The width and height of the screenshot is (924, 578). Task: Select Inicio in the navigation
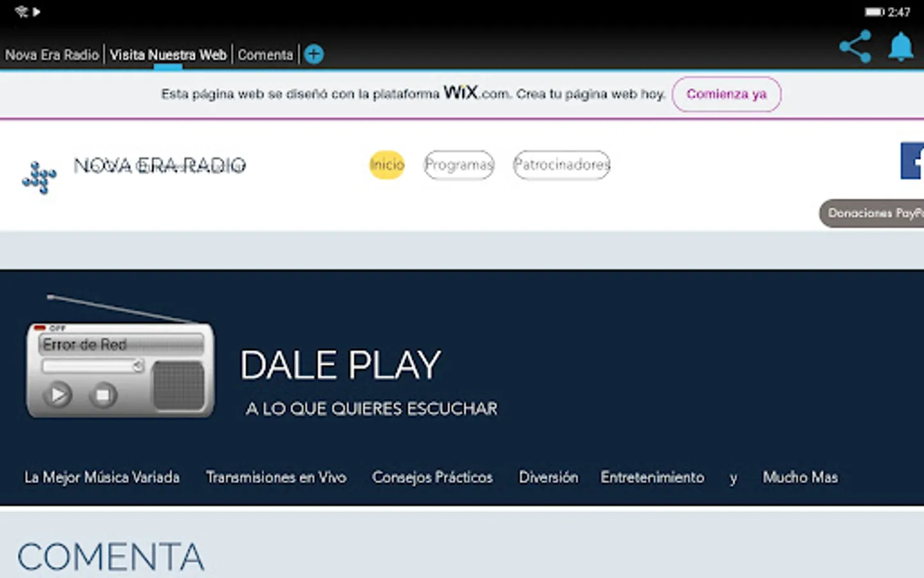point(386,165)
